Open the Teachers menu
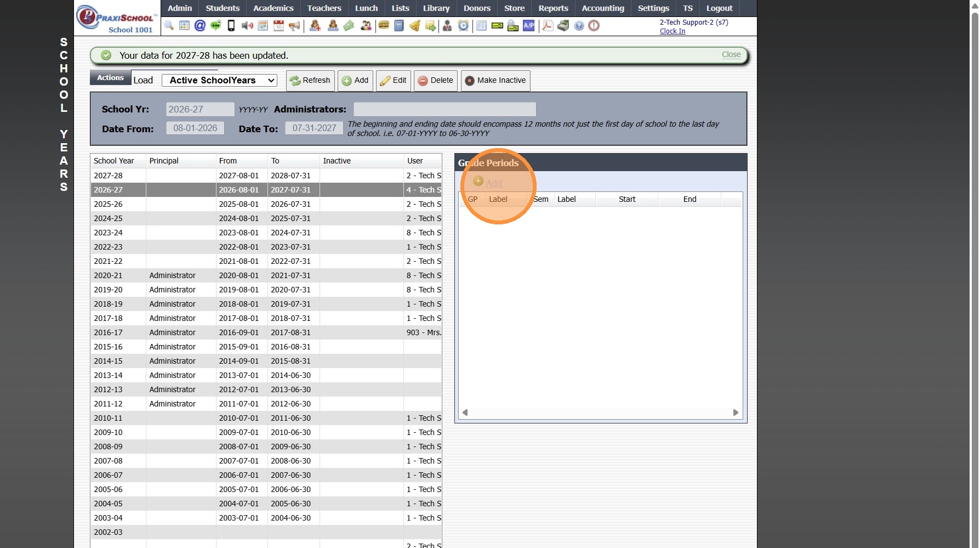 click(324, 8)
